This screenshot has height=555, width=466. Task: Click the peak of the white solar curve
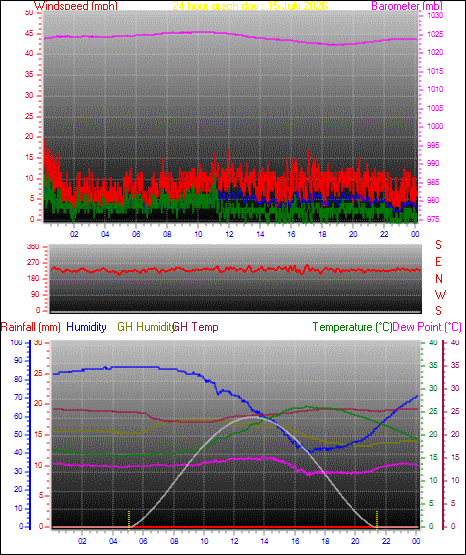254,417
